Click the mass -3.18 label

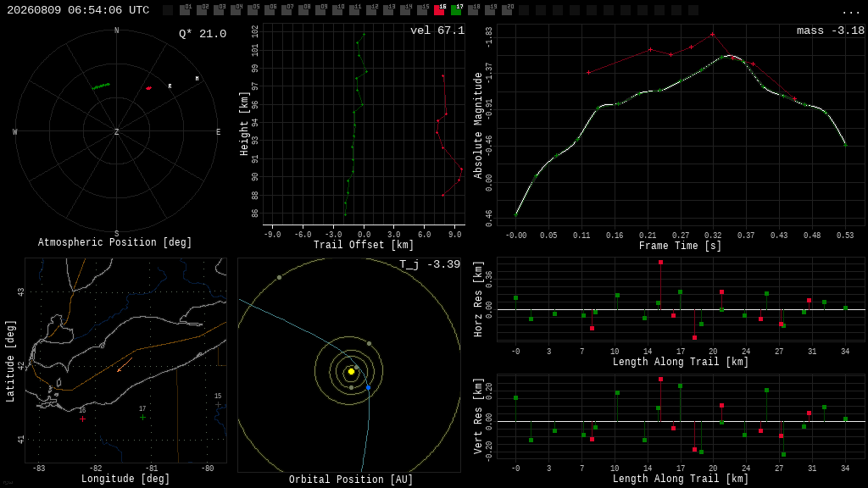[x=831, y=30]
